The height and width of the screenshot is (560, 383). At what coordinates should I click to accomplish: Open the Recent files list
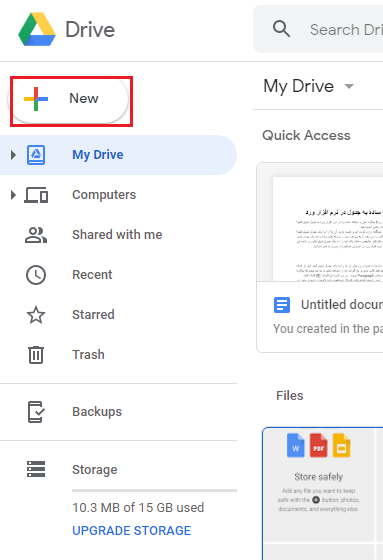pyautogui.click(x=92, y=275)
